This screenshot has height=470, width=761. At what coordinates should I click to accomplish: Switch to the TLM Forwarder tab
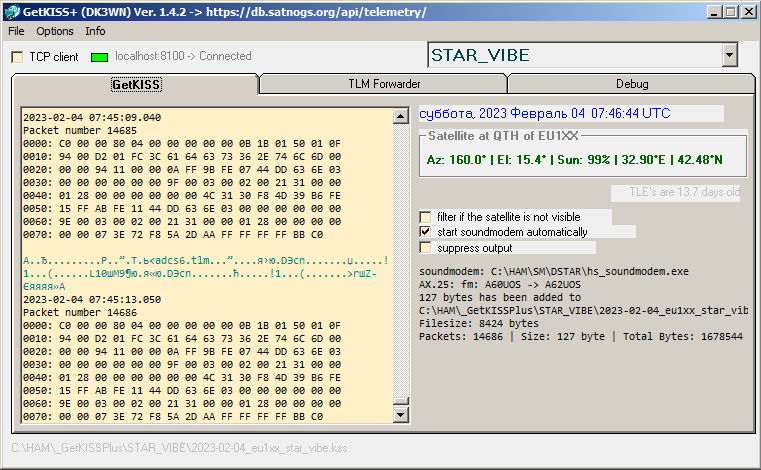(x=384, y=84)
